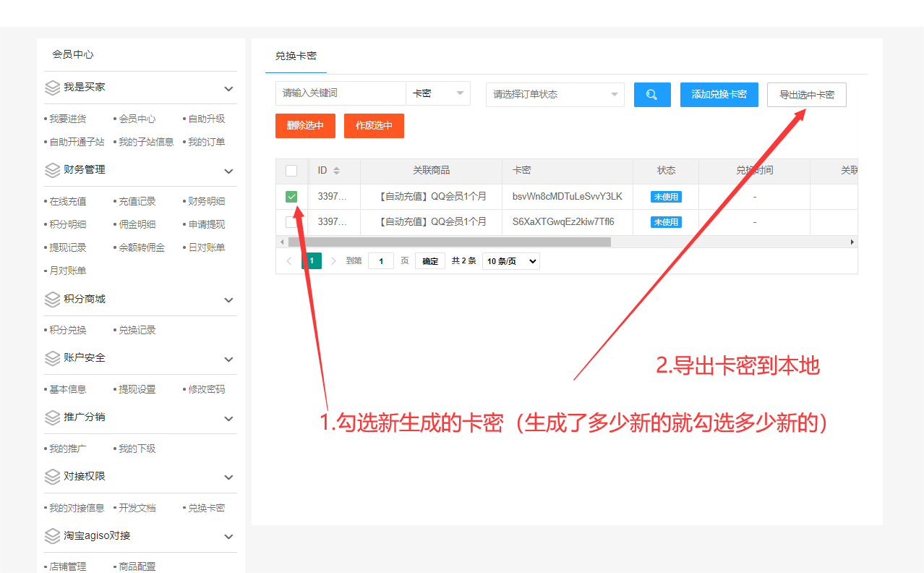Open the 请选择订单状态 dropdown
924x573 pixels.
(555, 95)
